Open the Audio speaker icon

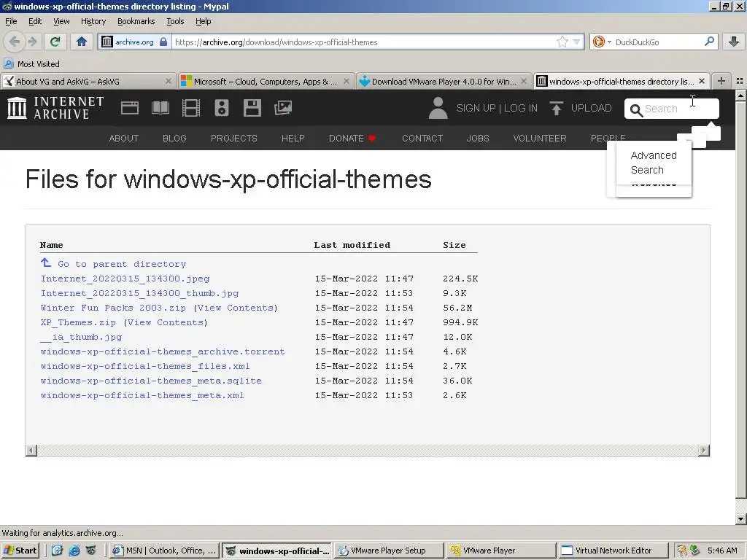click(222, 108)
